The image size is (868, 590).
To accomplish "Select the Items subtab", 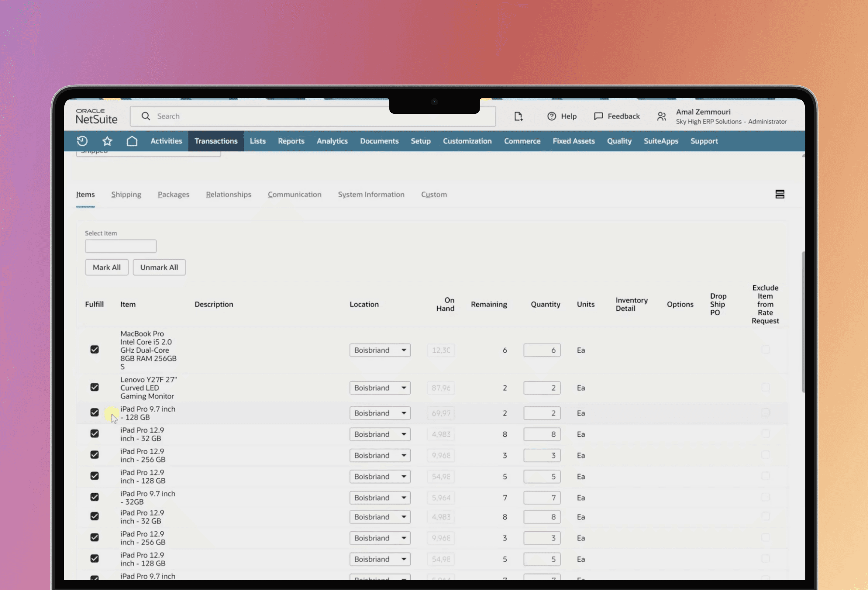I will (x=85, y=194).
